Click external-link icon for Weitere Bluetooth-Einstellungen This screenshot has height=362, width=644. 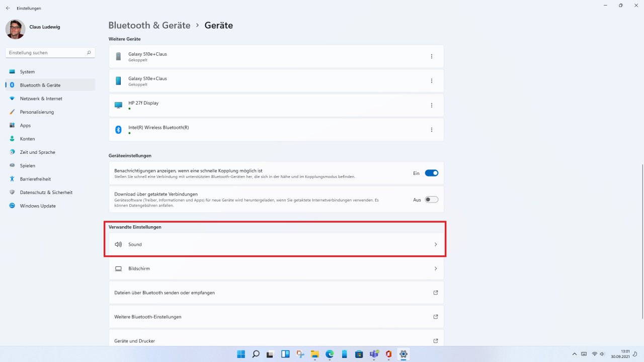(436, 317)
